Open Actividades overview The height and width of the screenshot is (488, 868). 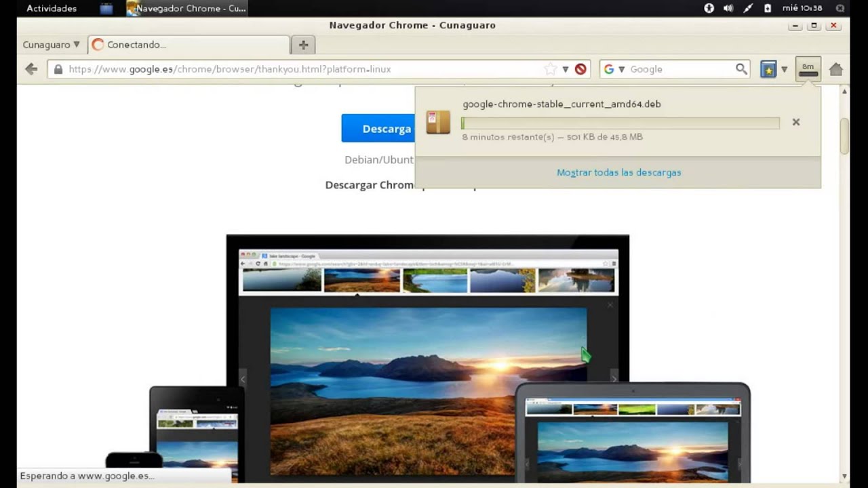[52, 8]
